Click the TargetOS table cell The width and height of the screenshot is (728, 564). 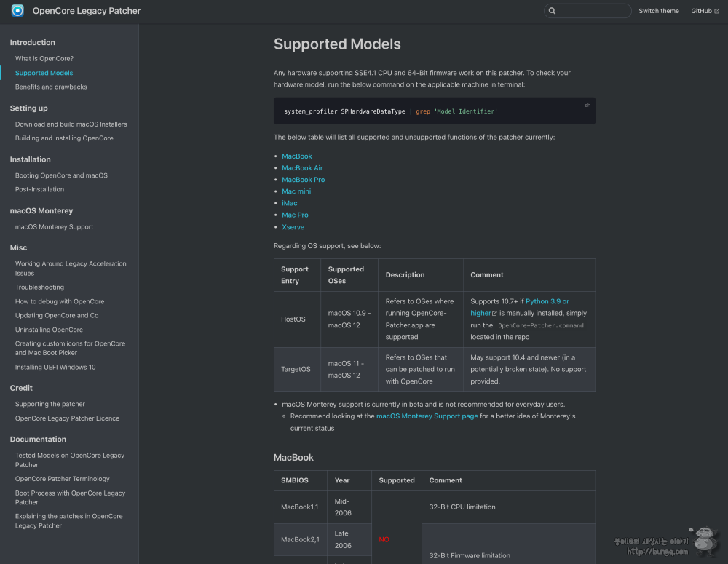click(297, 369)
